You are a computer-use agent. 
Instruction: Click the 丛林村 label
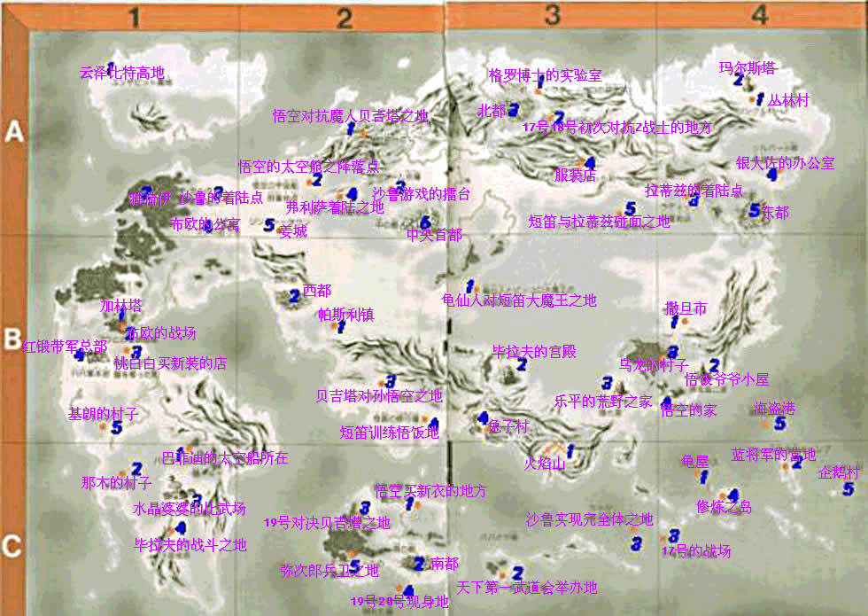pyautogui.click(x=789, y=100)
